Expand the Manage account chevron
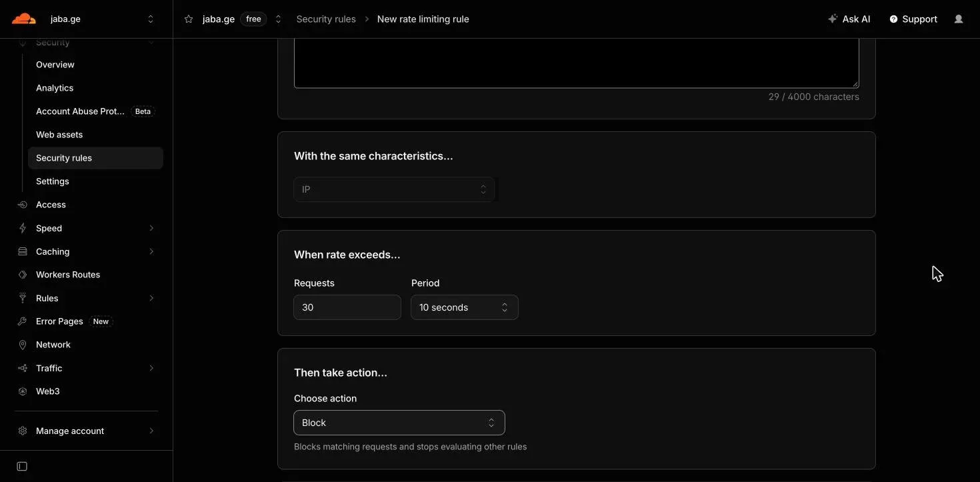The width and height of the screenshot is (980, 482). tap(151, 431)
